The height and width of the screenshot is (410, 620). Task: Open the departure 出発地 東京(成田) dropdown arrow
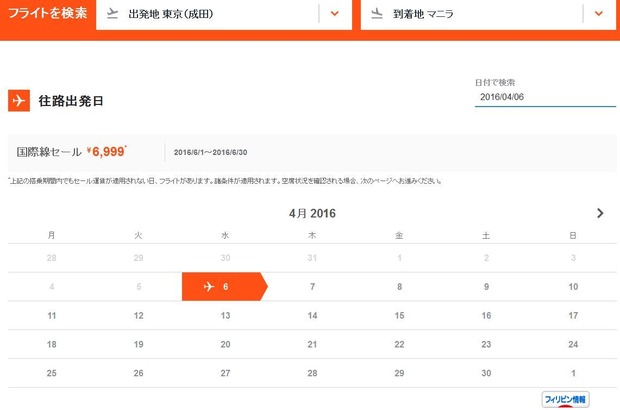pos(335,14)
